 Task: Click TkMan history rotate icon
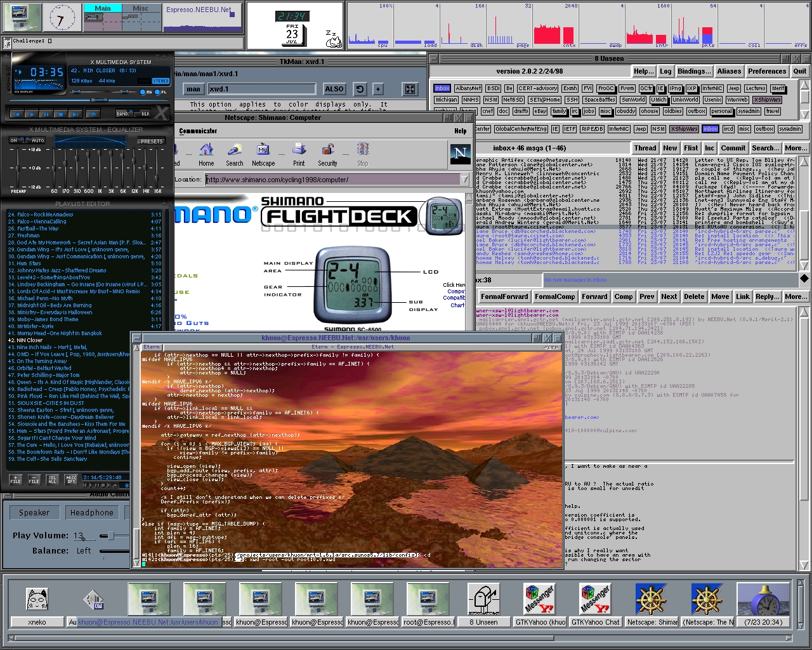pyautogui.click(x=360, y=89)
